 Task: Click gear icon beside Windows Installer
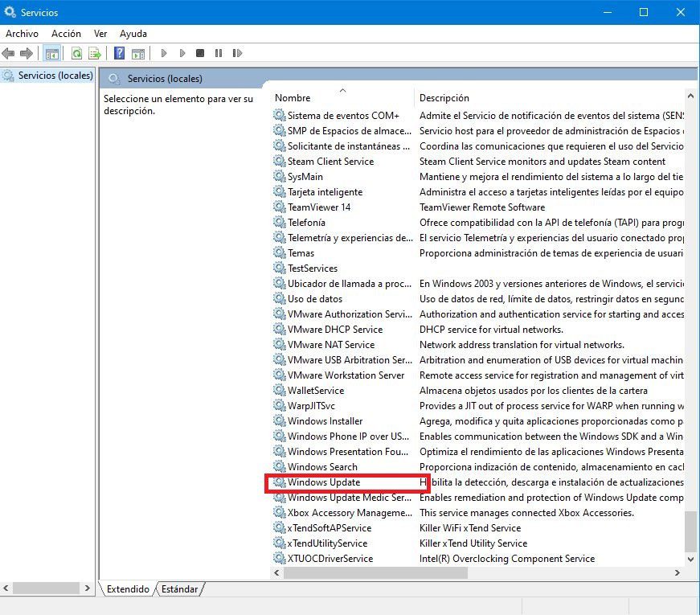[280, 420]
